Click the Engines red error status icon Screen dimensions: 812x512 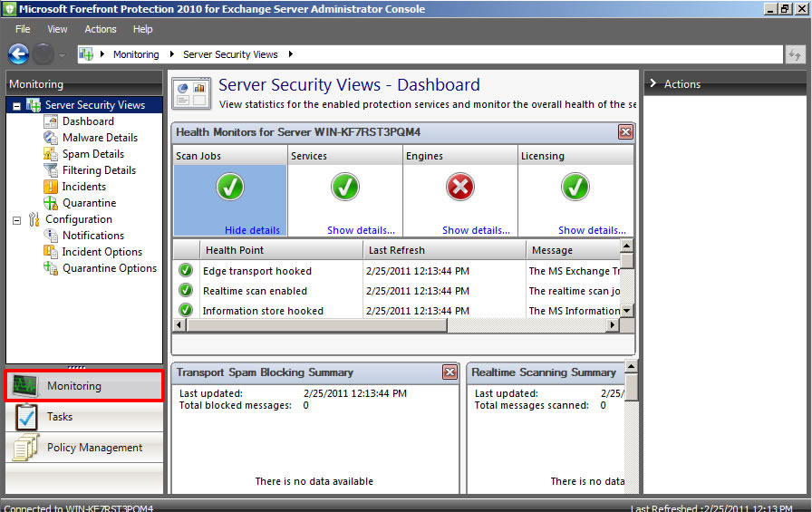(x=460, y=188)
